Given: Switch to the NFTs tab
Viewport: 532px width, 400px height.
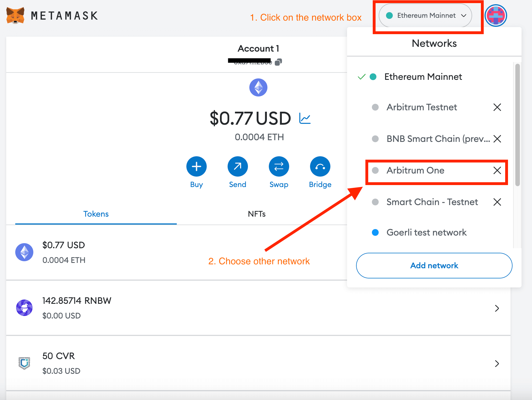Looking at the screenshot, I should click(257, 214).
